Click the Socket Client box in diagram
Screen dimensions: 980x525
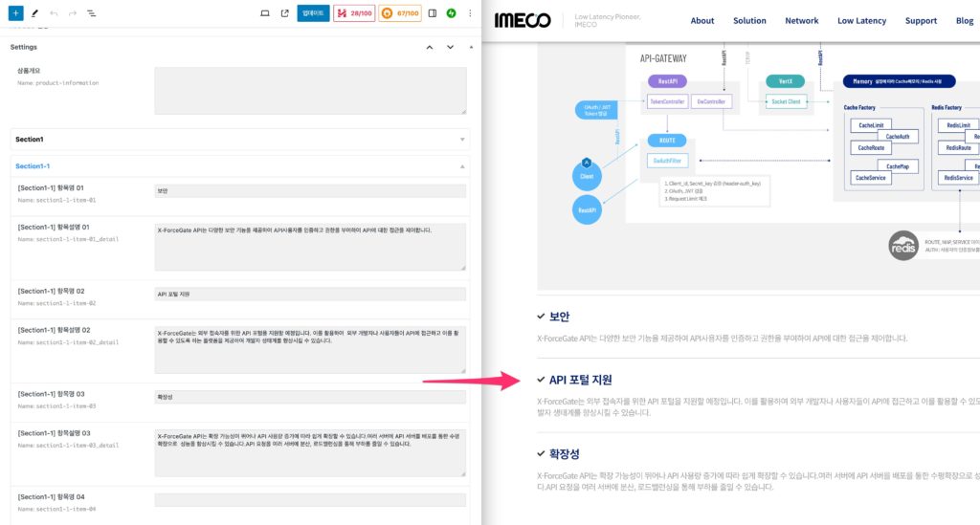(786, 101)
